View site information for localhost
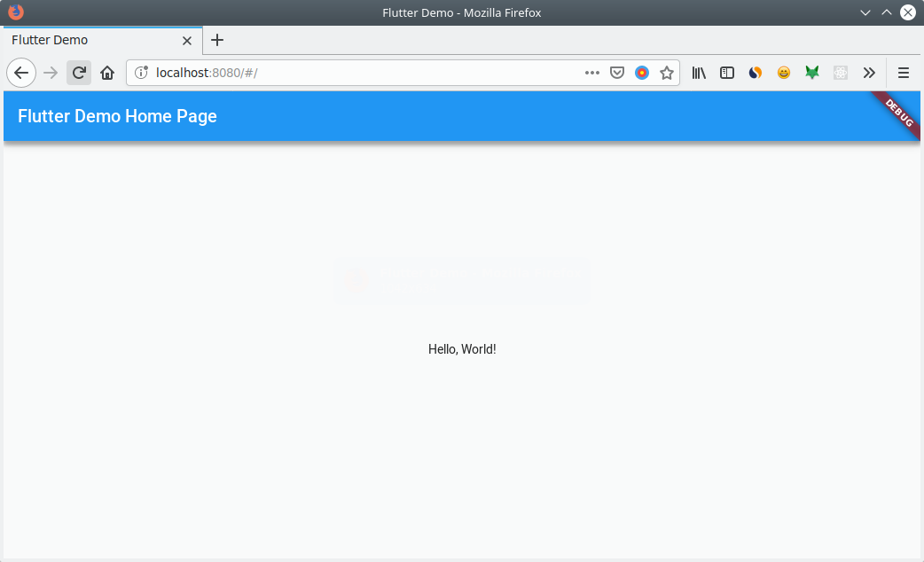Screen dimensions: 924x562 [141, 73]
